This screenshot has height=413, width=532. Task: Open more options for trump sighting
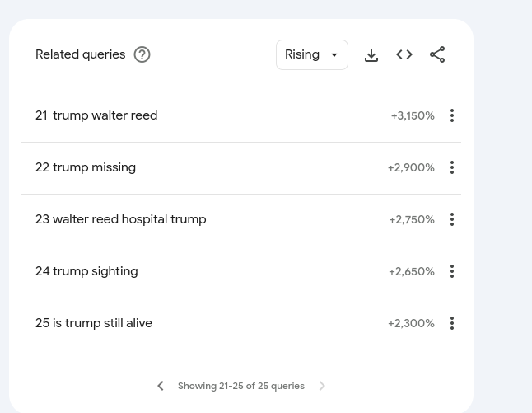[452, 271]
